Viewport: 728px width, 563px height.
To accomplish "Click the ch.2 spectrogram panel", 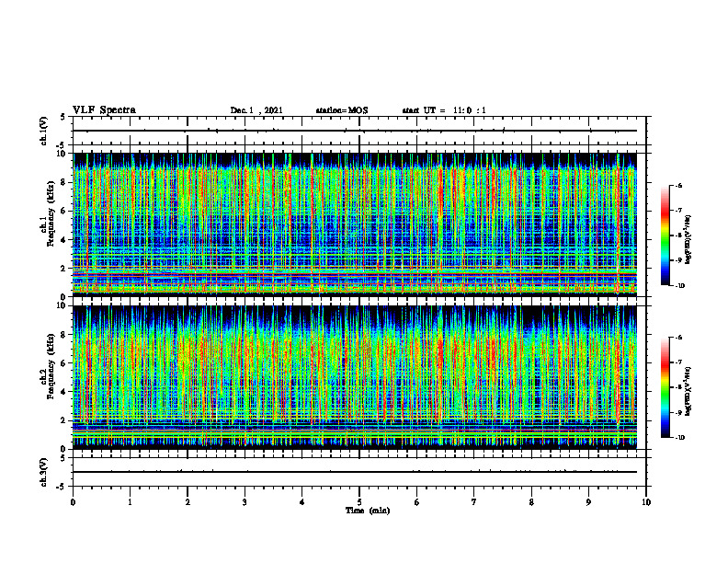I will (x=355, y=377).
